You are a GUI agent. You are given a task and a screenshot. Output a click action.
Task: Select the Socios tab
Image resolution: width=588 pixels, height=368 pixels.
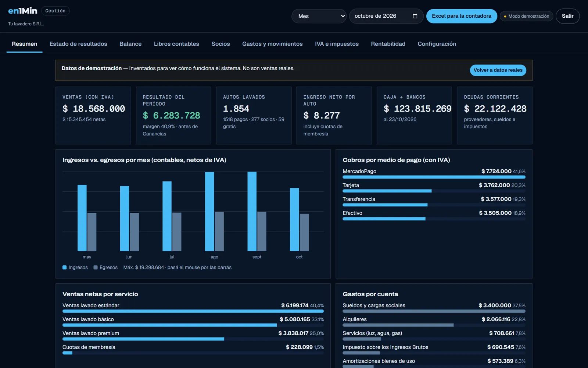pyautogui.click(x=220, y=44)
